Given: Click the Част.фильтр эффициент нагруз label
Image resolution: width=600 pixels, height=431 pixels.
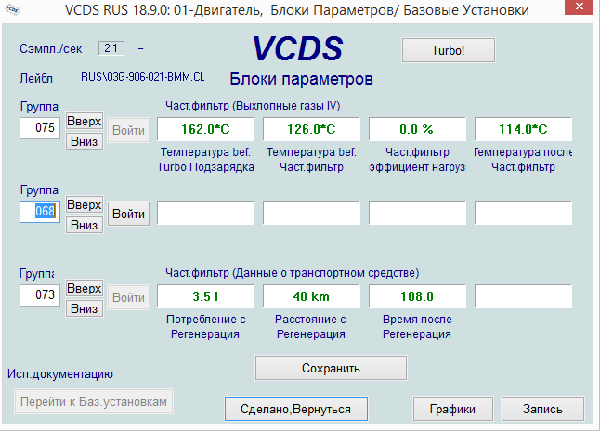Looking at the screenshot, I should coord(417,160).
